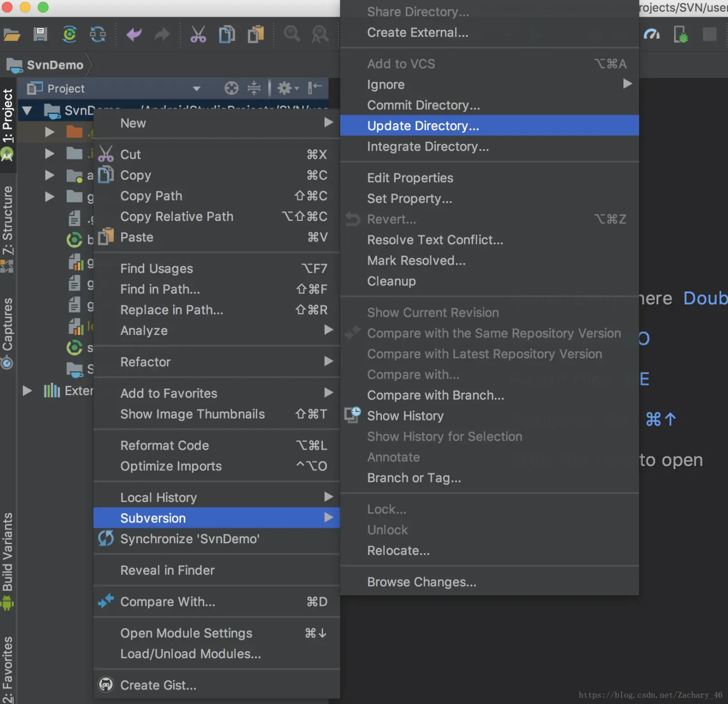Click the Stop square icon

(710, 34)
